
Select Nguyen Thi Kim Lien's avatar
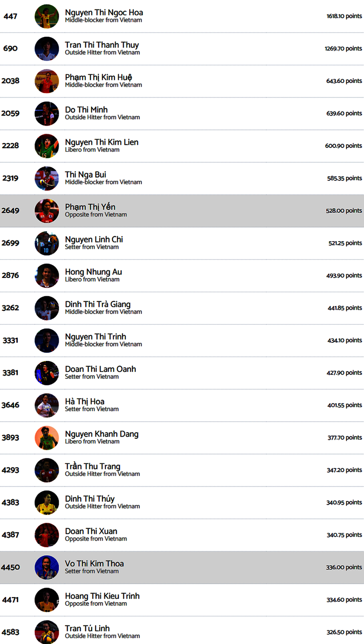pyautogui.click(x=47, y=146)
